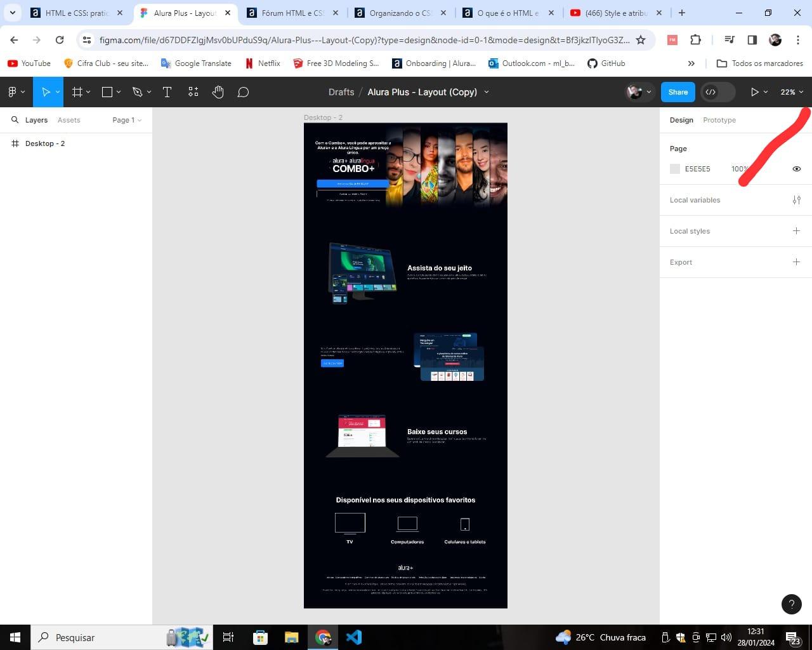The height and width of the screenshot is (650, 812).
Task: Open the presentation options dropdown arrow
Action: (x=766, y=92)
